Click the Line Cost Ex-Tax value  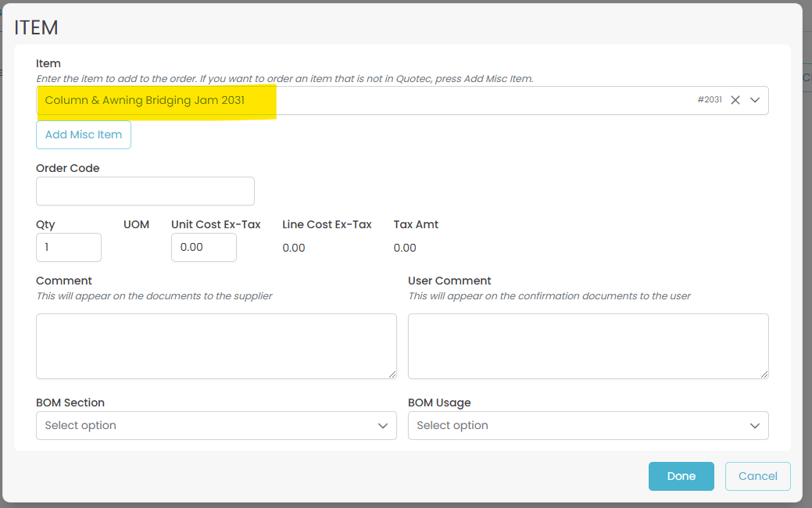coord(294,248)
